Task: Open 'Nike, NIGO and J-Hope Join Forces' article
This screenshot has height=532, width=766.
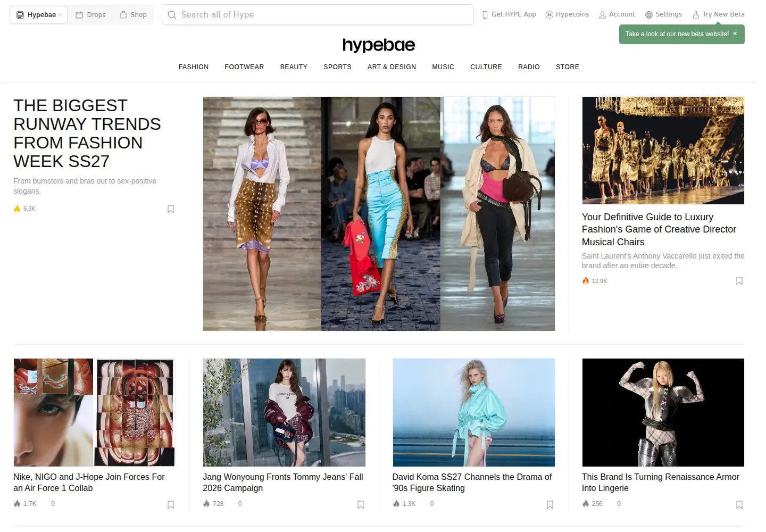Action: 89,483
